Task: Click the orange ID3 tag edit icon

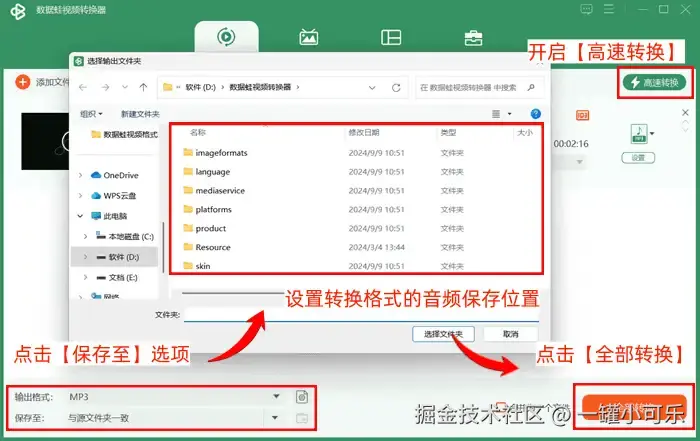Action: (x=583, y=116)
